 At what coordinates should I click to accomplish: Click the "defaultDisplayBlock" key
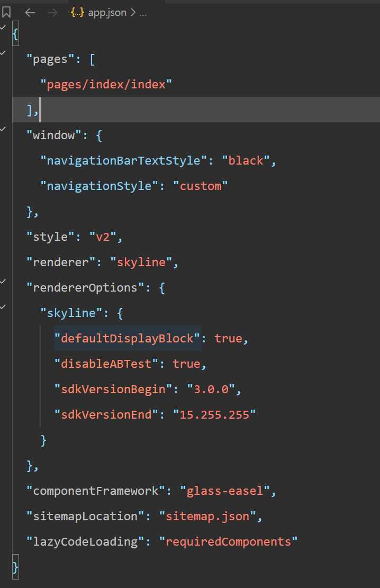tap(127, 338)
